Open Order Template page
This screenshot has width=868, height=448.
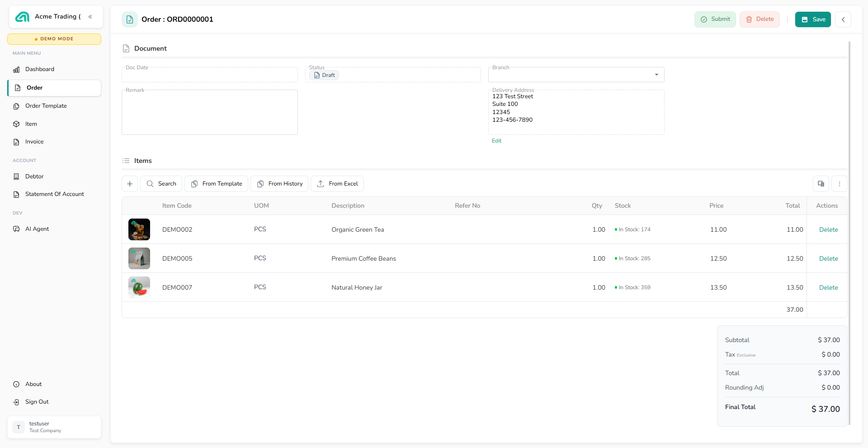[x=54, y=106]
